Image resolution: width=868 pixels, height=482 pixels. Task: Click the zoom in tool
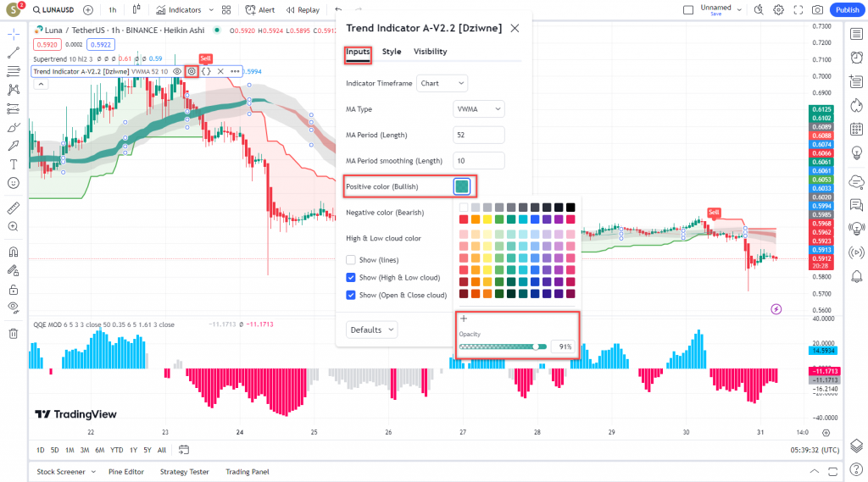14,227
